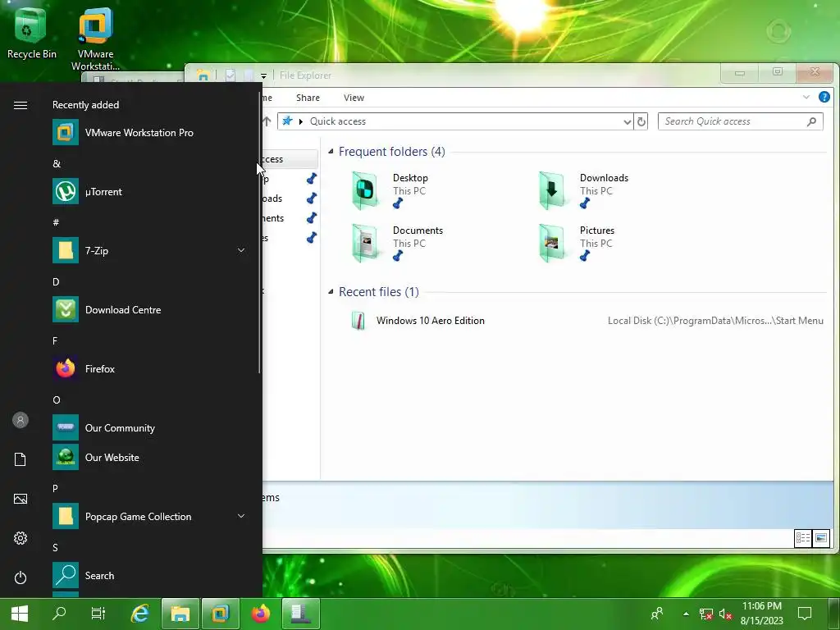Click the Quick access address bar

click(455, 121)
